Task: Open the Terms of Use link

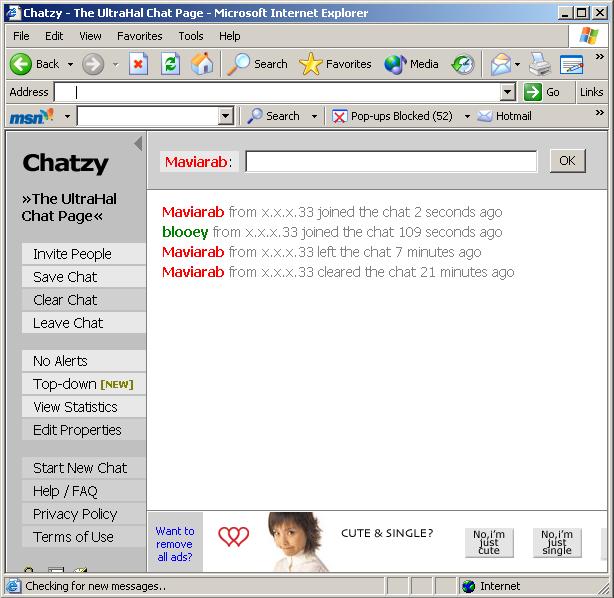Action: click(84, 537)
